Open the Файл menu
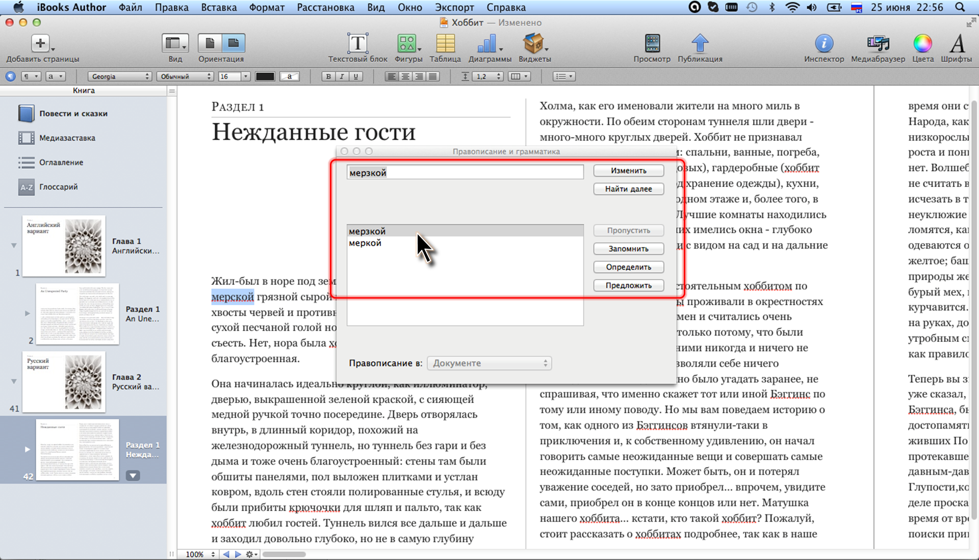Image resolution: width=979 pixels, height=560 pixels. pyautogui.click(x=131, y=7)
